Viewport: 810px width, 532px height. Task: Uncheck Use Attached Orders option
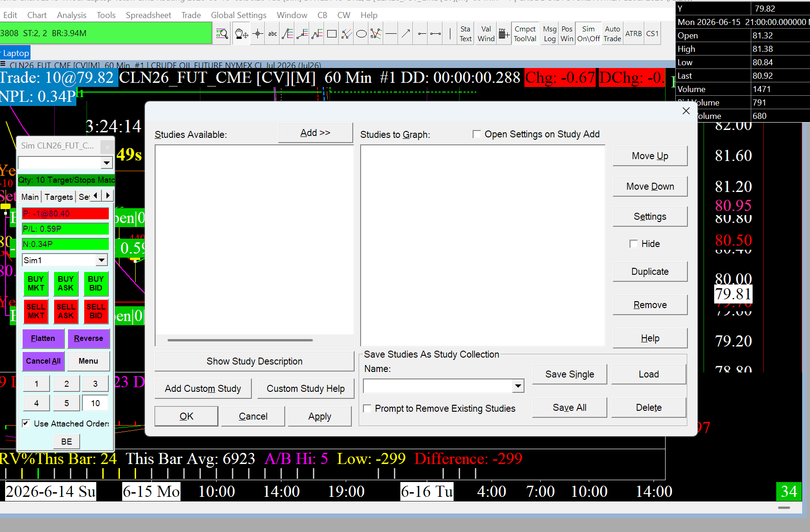26,423
